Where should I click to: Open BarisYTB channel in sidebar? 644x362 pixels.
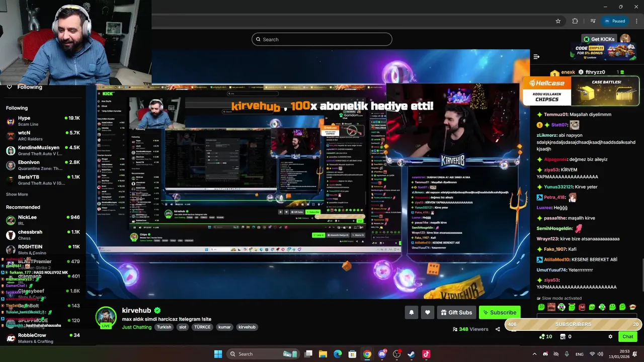(x=43, y=180)
